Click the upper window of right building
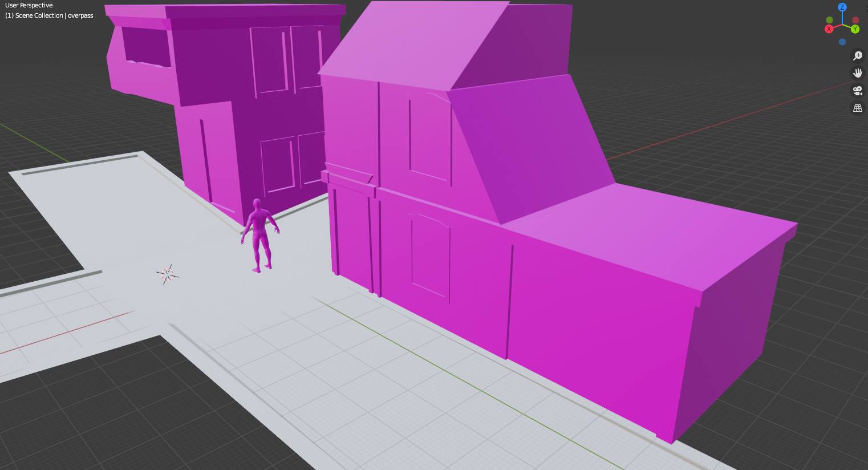868x470 pixels. 429,137
